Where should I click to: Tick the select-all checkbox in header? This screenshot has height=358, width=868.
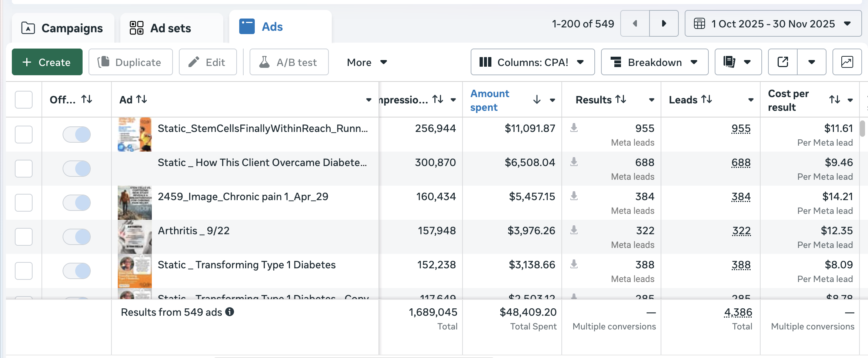(24, 100)
